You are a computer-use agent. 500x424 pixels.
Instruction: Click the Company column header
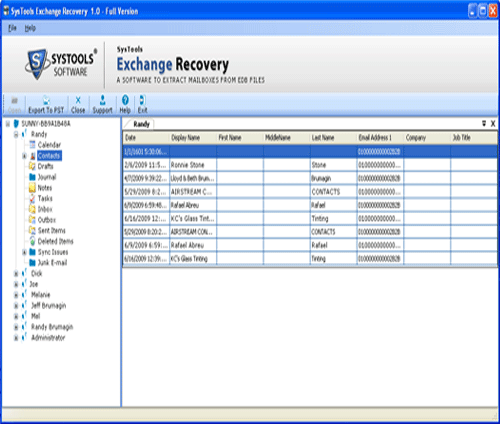coord(427,138)
